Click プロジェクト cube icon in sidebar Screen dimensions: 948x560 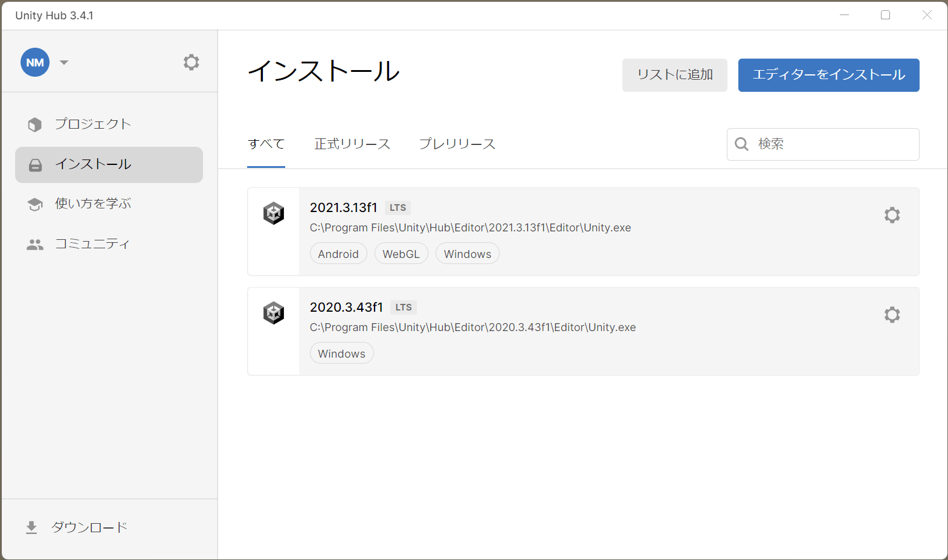pyautogui.click(x=35, y=124)
